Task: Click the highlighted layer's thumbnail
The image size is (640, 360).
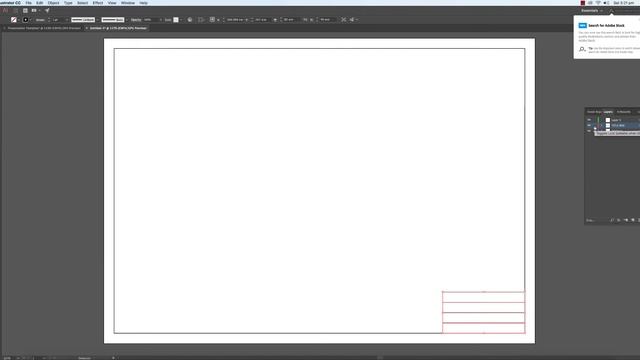Action: pos(608,125)
